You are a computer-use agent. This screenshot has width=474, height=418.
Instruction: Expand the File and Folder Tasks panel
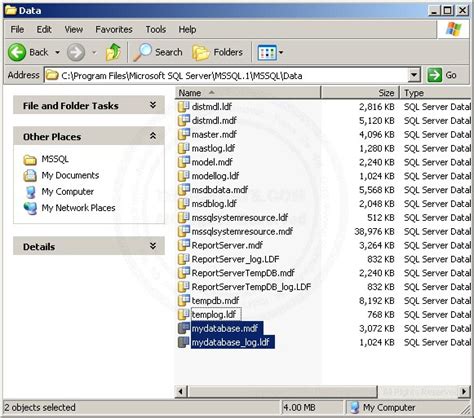tap(153, 105)
